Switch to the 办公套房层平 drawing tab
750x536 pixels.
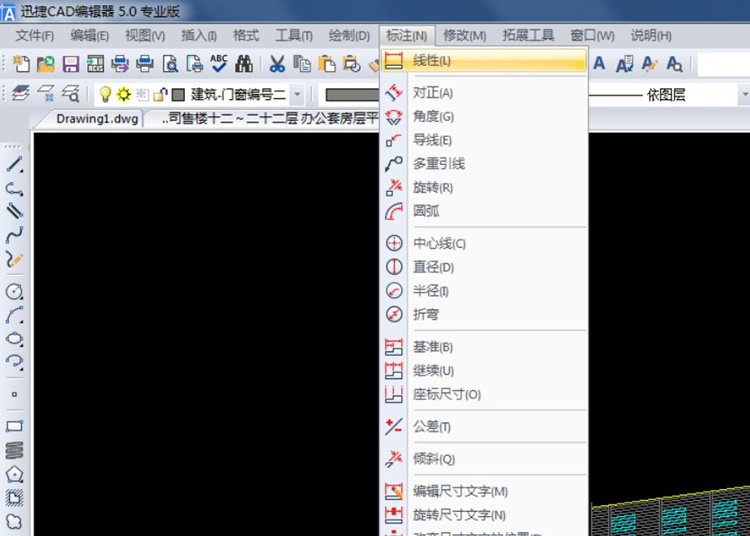268,119
